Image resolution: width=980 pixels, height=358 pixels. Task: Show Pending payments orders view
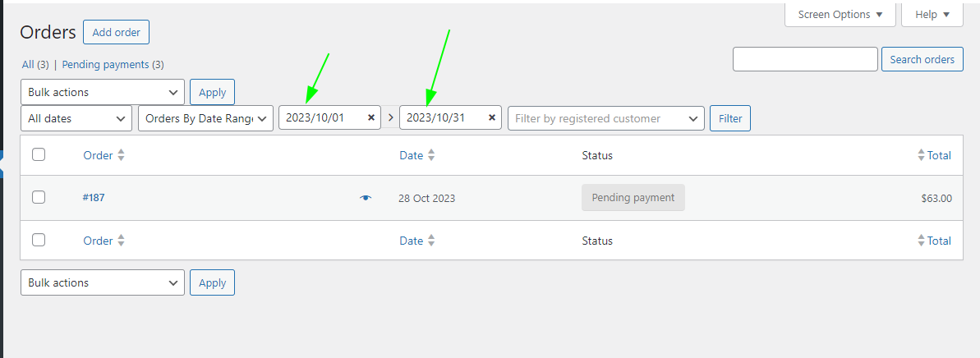coord(113,64)
